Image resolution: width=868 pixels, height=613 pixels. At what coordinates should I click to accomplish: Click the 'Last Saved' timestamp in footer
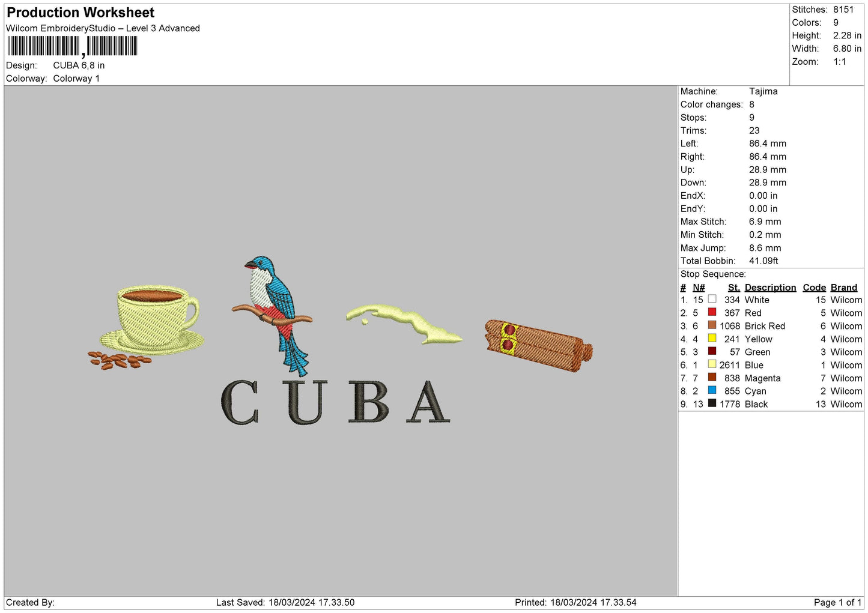tap(285, 602)
